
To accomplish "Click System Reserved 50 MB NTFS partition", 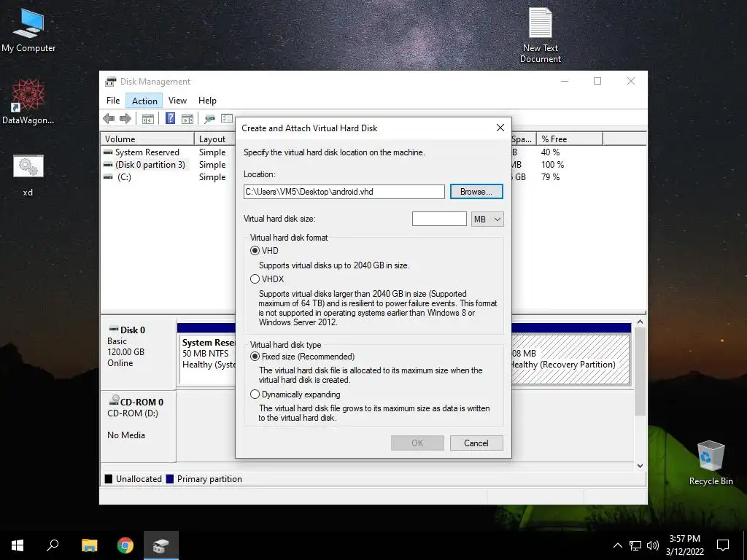I will 208,359.
